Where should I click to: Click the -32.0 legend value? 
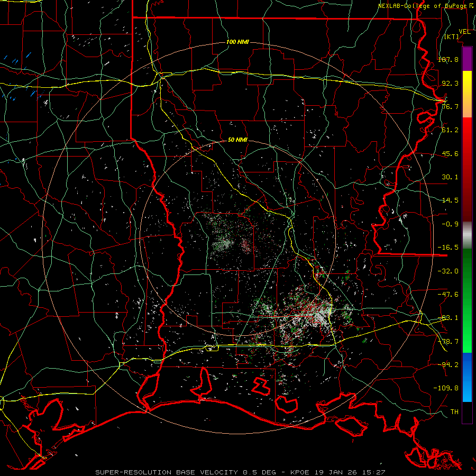(x=448, y=271)
